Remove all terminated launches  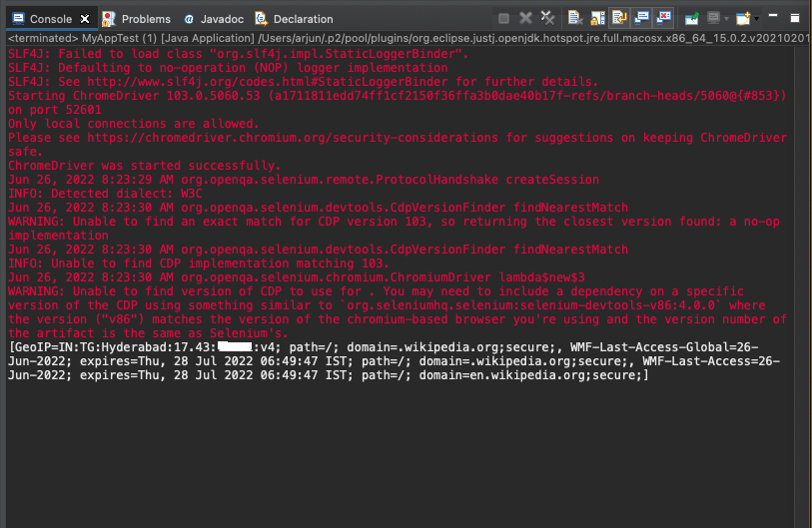(547, 18)
